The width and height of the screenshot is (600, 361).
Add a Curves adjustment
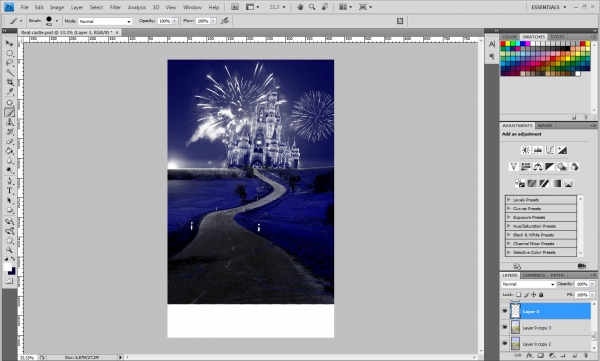pyautogui.click(x=550, y=150)
